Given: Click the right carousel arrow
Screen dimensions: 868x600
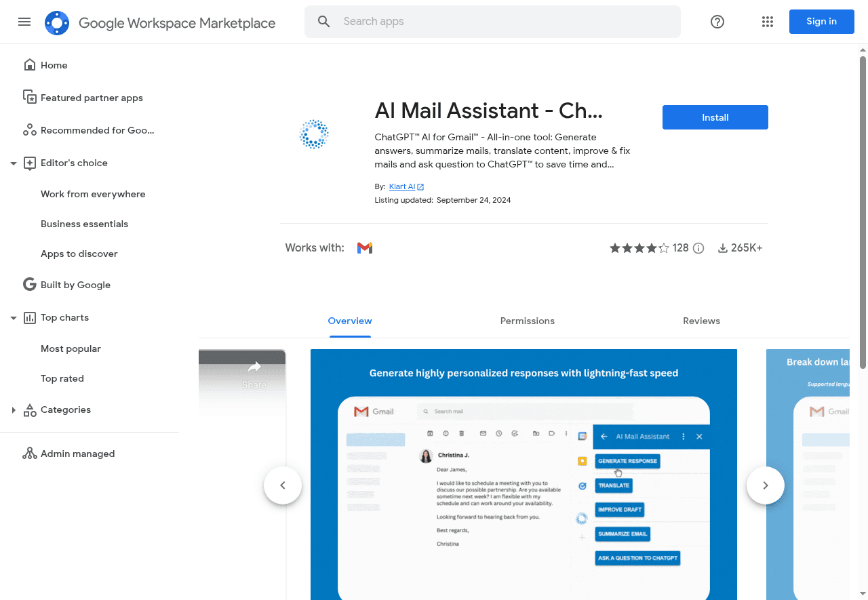Looking at the screenshot, I should tap(765, 485).
